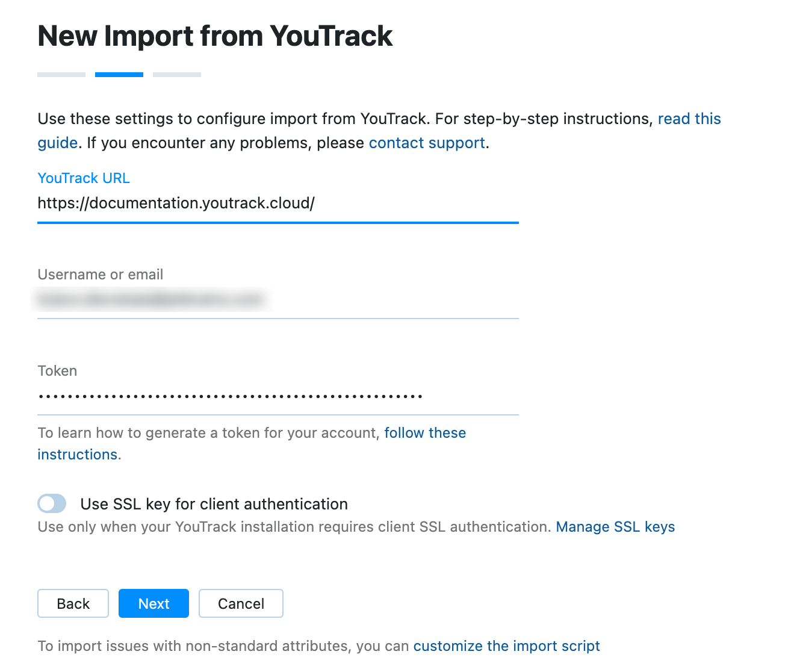Click the "New Import from YouTrack" heading
This screenshot has height=672, width=797.
(215, 36)
